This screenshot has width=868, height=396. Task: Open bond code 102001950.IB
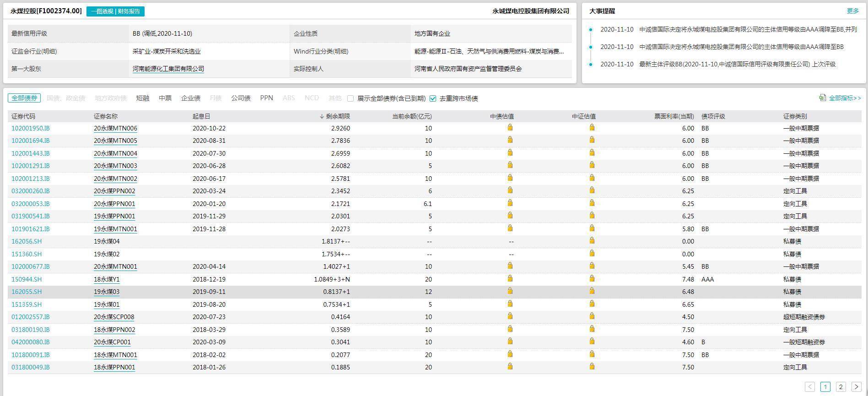point(31,128)
